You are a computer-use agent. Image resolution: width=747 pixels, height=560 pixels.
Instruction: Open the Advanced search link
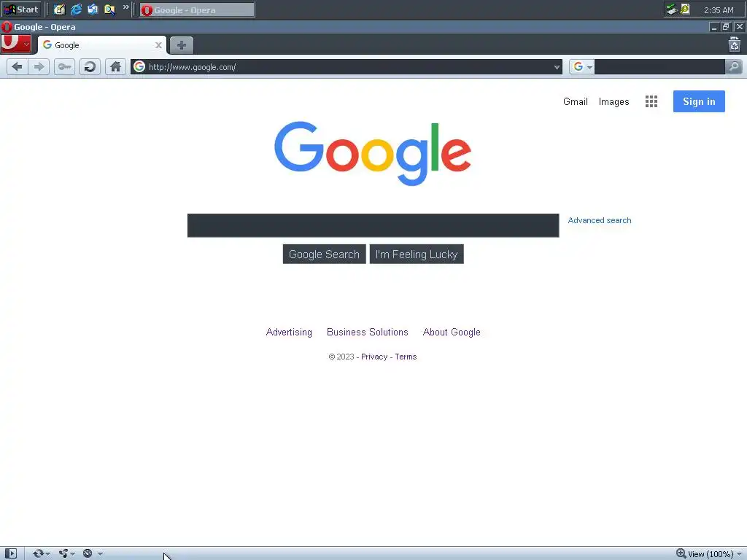pos(600,220)
